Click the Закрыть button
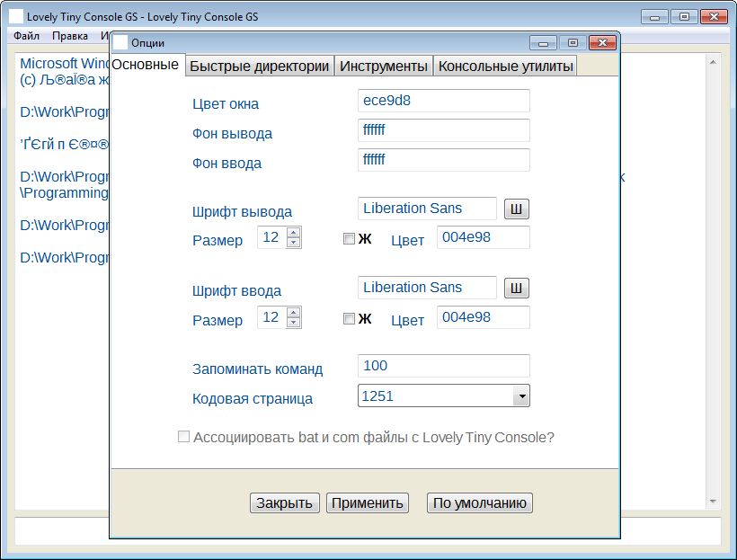 [284, 503]
